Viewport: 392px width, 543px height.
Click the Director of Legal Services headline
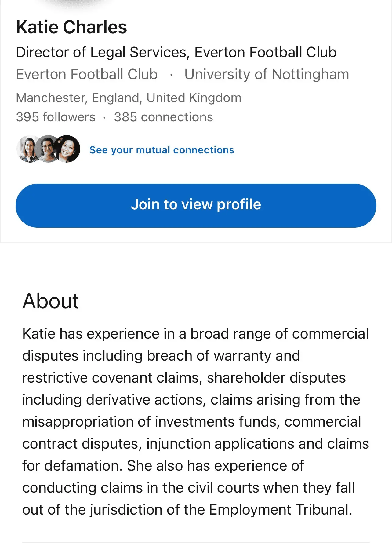pyautogui.click(x=176, y=52)
